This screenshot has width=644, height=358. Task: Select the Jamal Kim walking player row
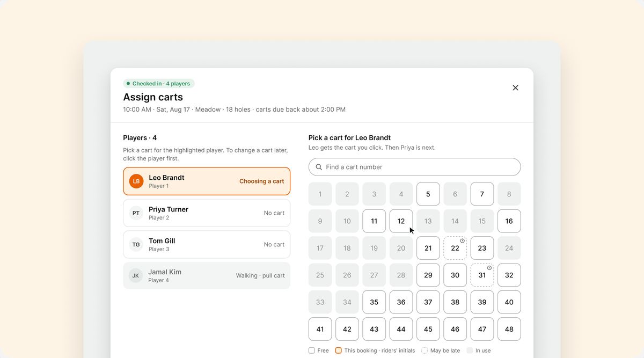pos(207,276)
